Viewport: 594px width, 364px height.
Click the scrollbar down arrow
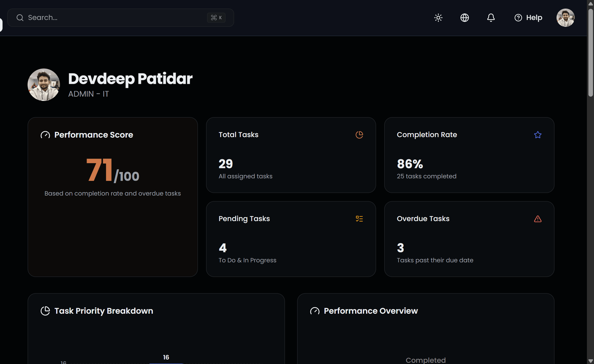point(590,361)
